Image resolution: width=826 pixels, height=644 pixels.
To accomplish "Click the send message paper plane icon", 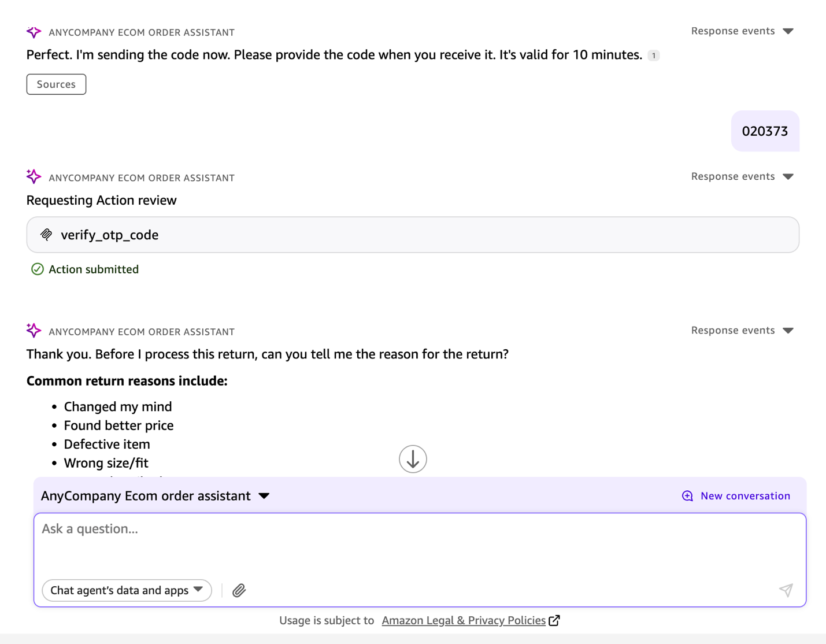I will [786, 590].
